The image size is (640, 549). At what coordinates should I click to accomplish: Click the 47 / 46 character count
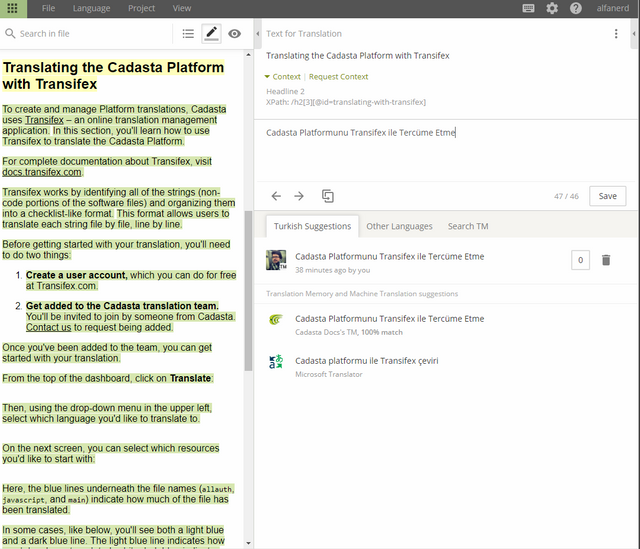coord(566,196)
